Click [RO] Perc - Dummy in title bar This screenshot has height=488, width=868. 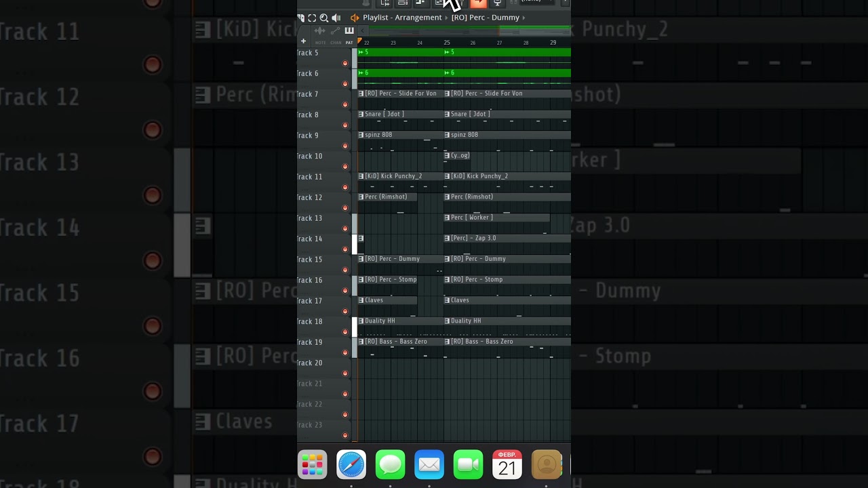486,18
